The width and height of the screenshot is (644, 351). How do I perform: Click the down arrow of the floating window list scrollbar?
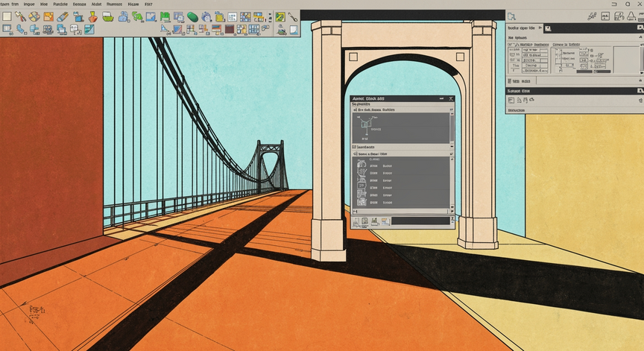pos(452,207)
